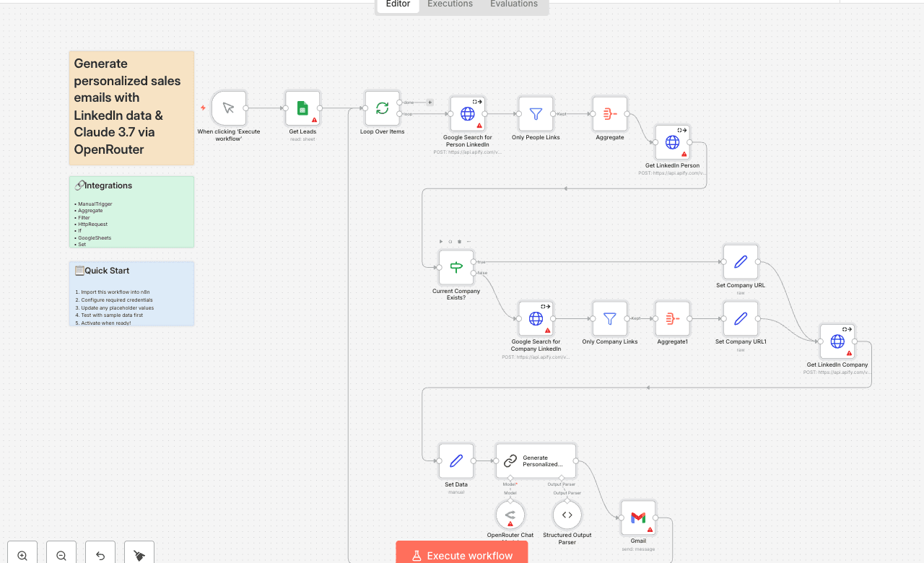Screen dimensions: 924x563
Task: Select the Current Company Exists If node
Action: pyautogui.click(x=456, y=266)
